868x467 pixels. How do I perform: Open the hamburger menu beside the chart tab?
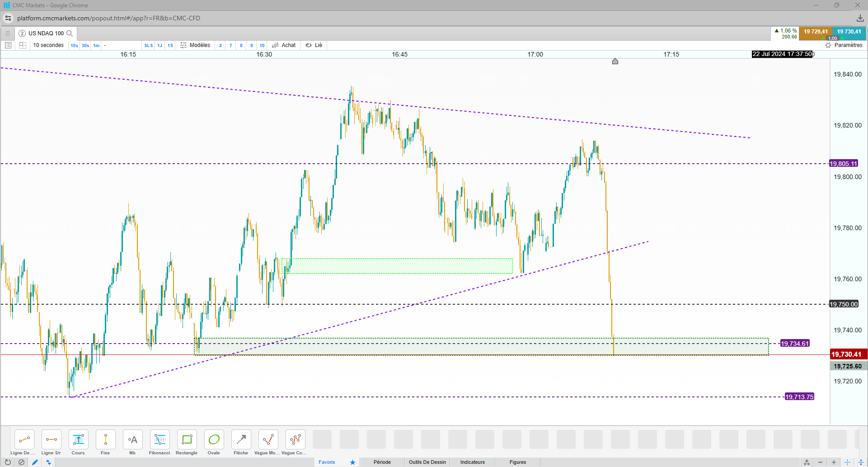tap(8, 33)
